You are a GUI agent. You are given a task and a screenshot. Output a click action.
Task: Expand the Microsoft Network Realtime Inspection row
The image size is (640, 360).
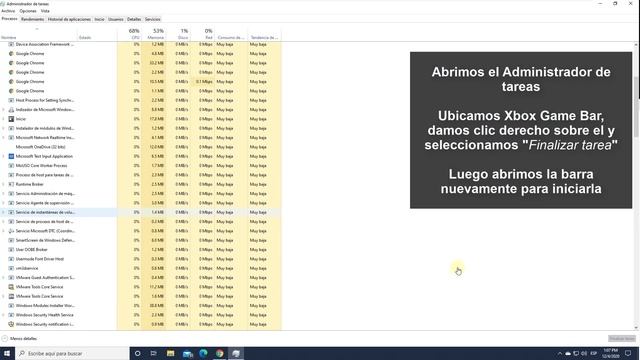(4, 138)
